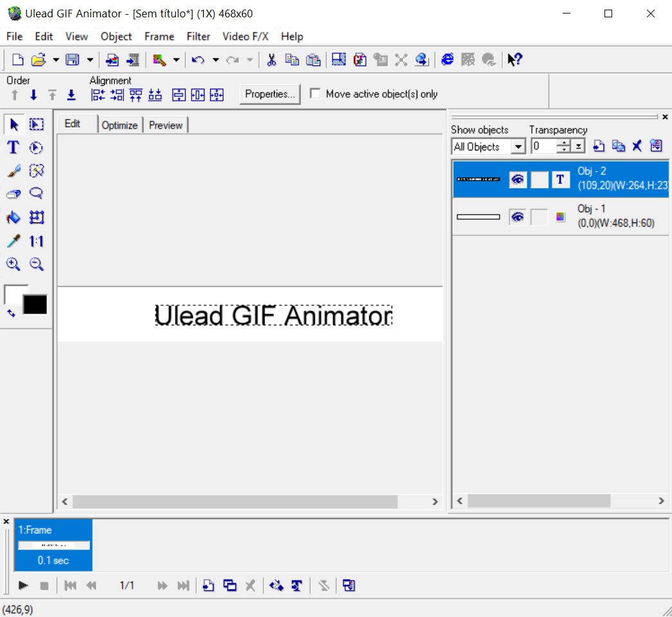Copy the selected object
Viewport: 672px width, 617px height.
[x=293, y=60]
